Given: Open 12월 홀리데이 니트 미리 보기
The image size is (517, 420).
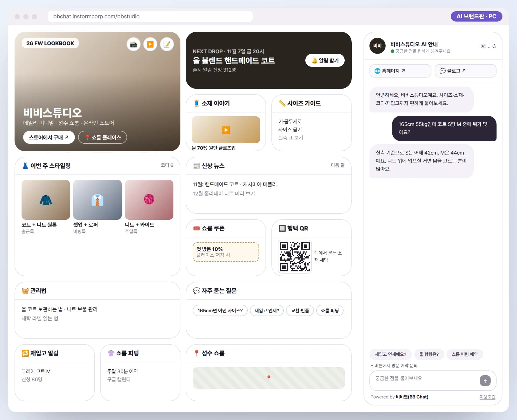Looking at the screenshot, I should point(224,194).
